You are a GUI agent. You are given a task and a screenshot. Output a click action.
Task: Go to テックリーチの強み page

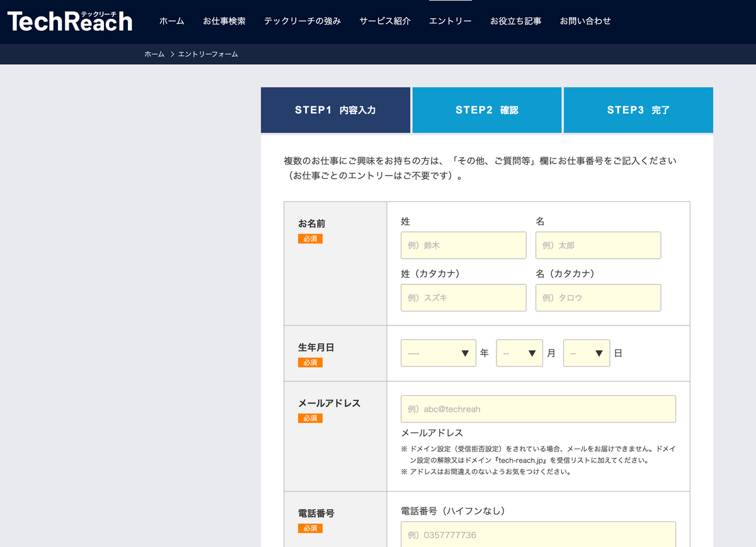[302, 21]
